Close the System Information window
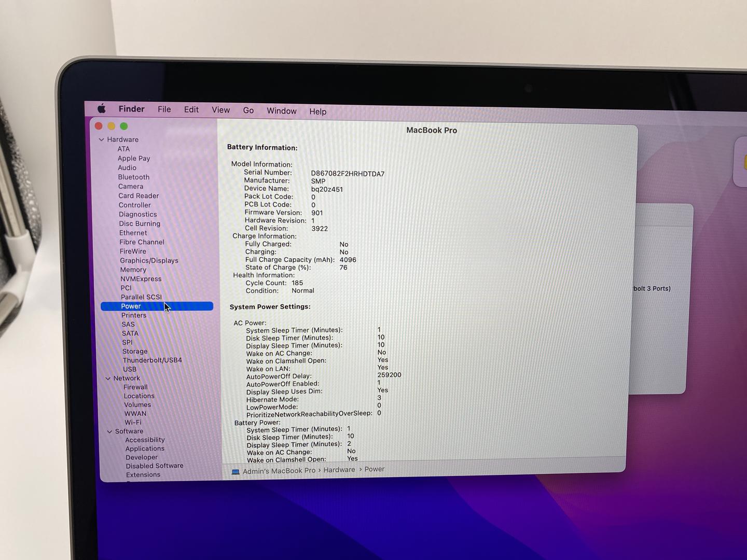This screenshot has width=747, height=560. pos(99,125)
